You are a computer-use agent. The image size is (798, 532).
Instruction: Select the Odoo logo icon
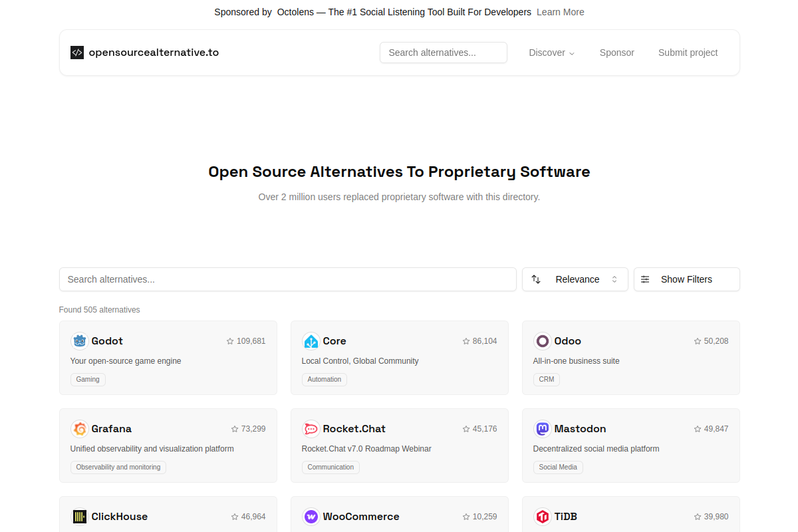click(543, 341)
